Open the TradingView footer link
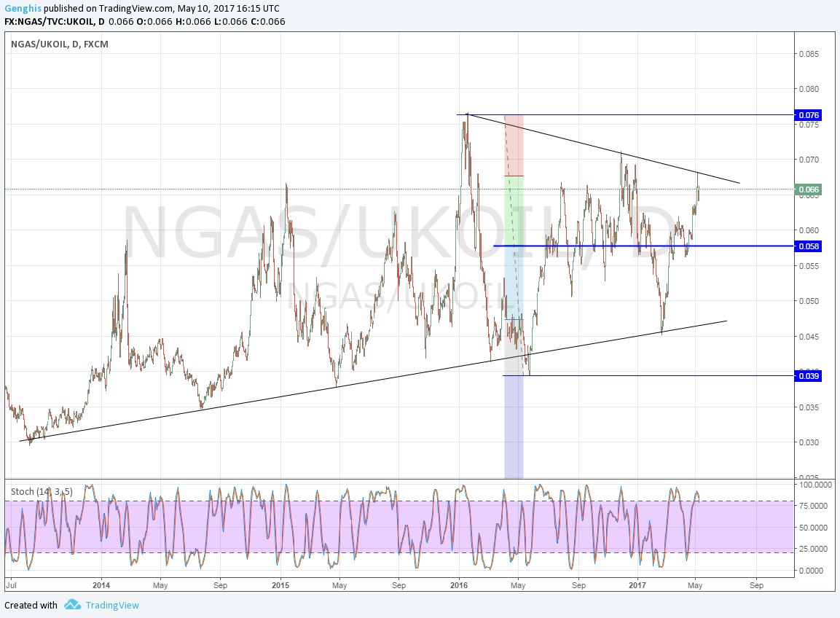This screenshot has width=840, height=618. [x=112, y=605]
